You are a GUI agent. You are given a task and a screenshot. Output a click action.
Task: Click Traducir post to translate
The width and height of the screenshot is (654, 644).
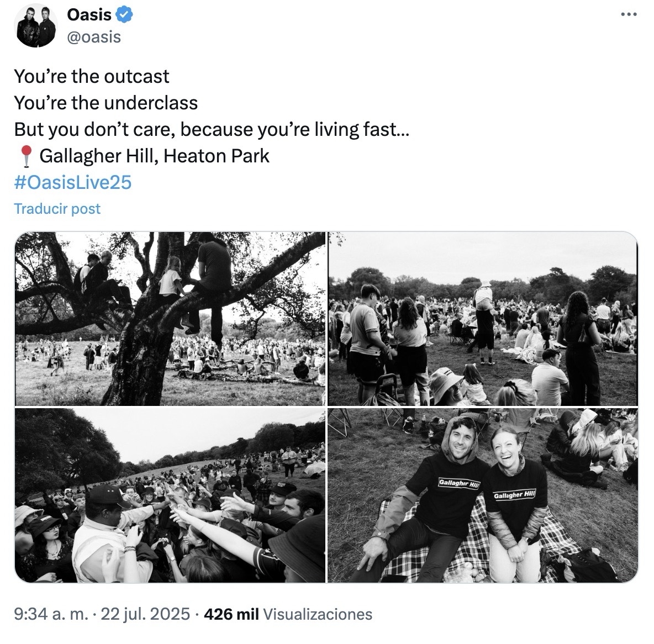pos(57,209)
